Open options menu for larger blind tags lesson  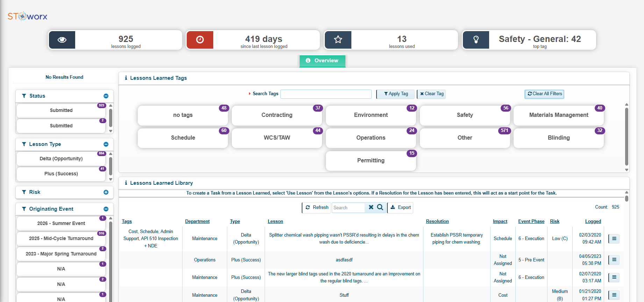pos(614,278)
